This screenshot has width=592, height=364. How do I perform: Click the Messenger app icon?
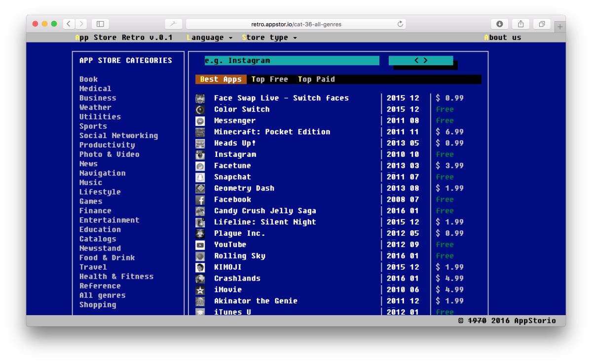point(200,121)
